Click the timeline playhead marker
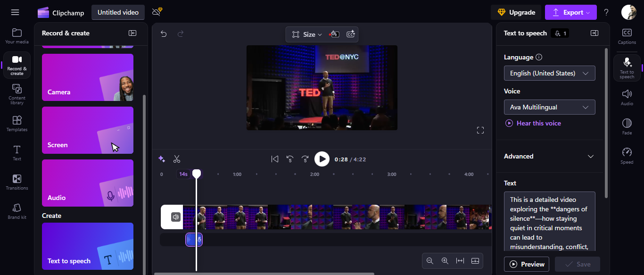The width and height of the screenshot is (644, 275). click(196, 174)
